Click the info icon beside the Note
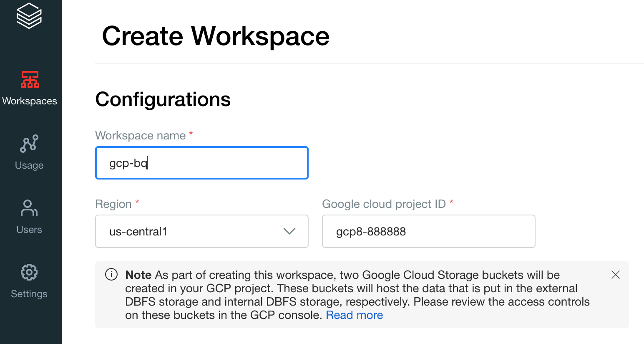 point(111,275)
